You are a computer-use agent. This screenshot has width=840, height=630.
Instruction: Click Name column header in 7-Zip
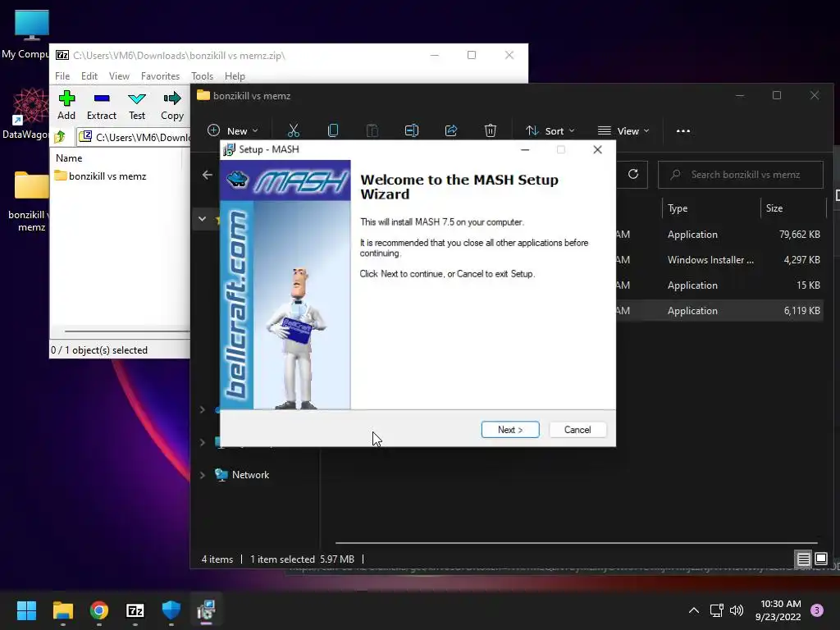coord(69,158)
